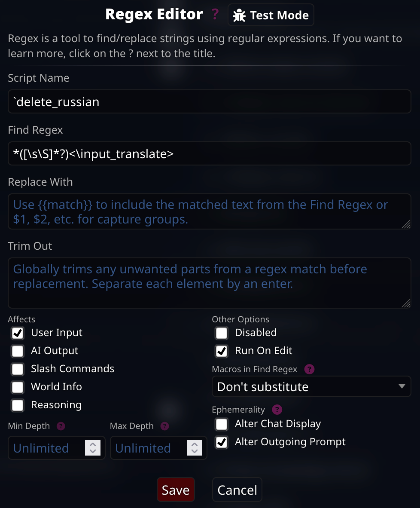The height and width of the screenshot is (508, 420).
Task: Enable the AI Output checkbox
Action: (x=18, y=351)
